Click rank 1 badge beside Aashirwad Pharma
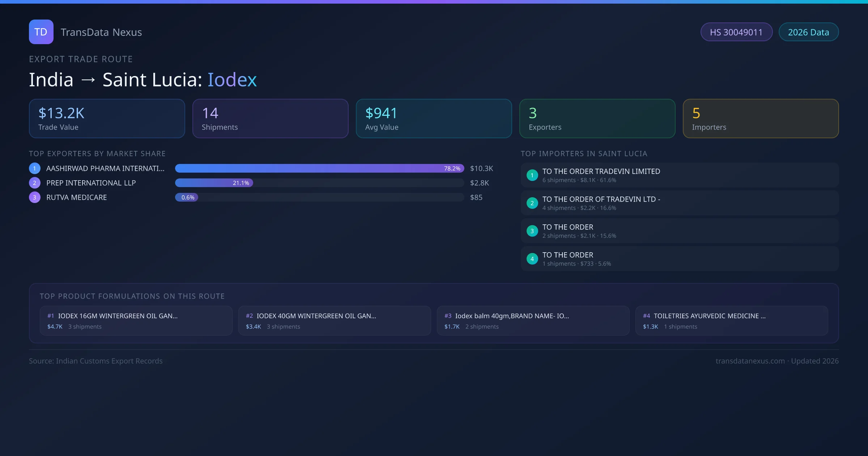Image resolution: width=868 pixels, height=456 pixels. click(x=35, y=168)
